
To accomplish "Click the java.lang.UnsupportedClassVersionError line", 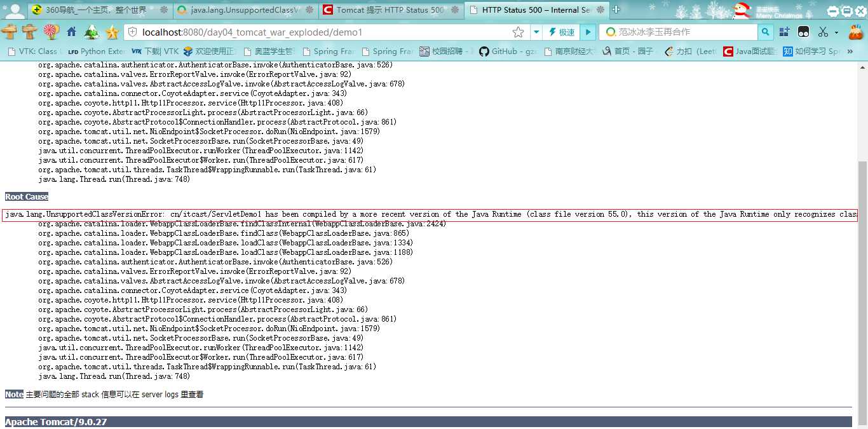I will 430,215.
